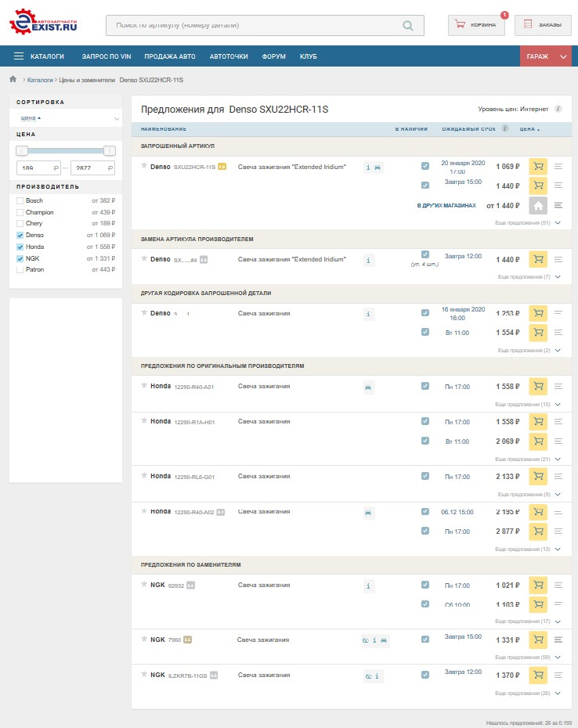Open Продажа авто menu item
578x728 pixels.
click(x=170, y=56)
